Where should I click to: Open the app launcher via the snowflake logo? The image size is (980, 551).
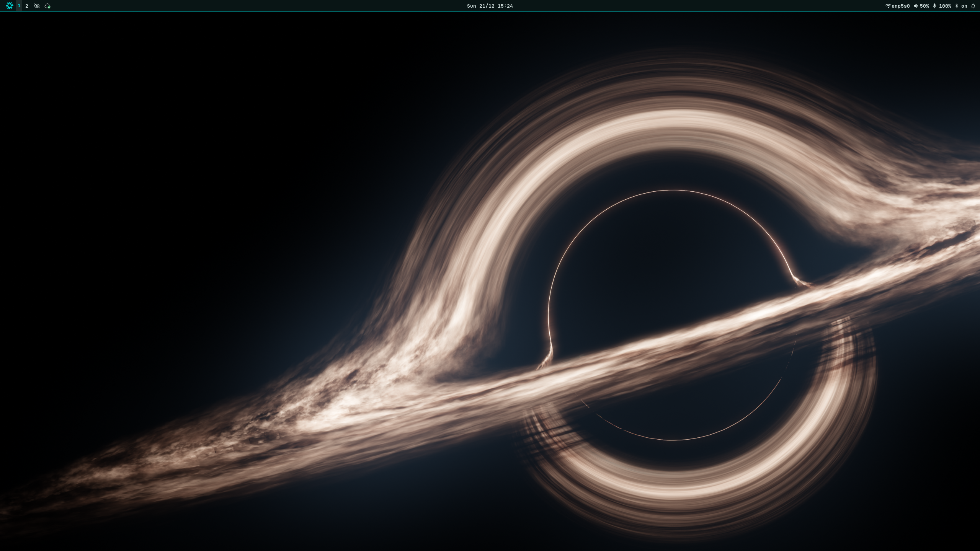(x=10, y=6)
